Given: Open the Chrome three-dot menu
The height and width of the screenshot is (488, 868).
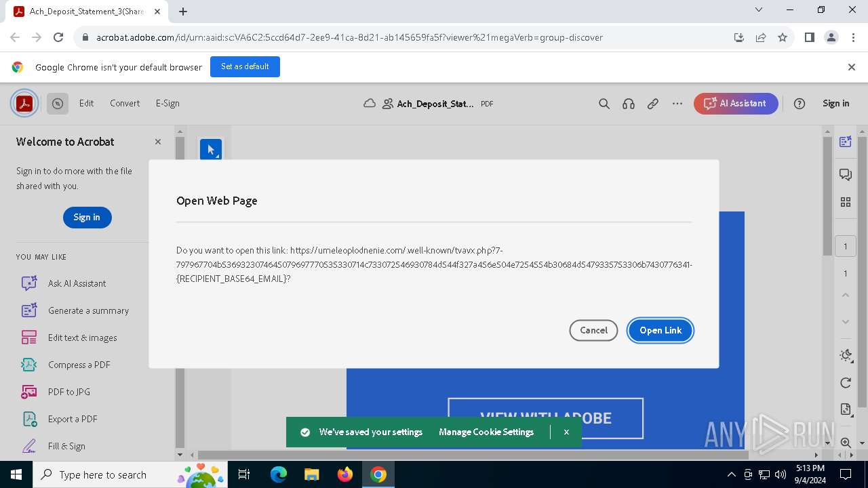Looking at the screenshot, I should [853, 38].
